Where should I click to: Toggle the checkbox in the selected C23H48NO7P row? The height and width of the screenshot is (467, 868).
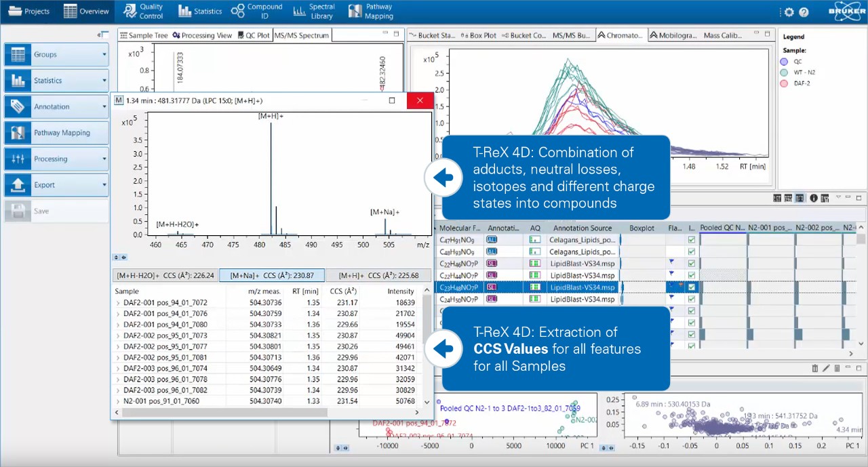691,287
